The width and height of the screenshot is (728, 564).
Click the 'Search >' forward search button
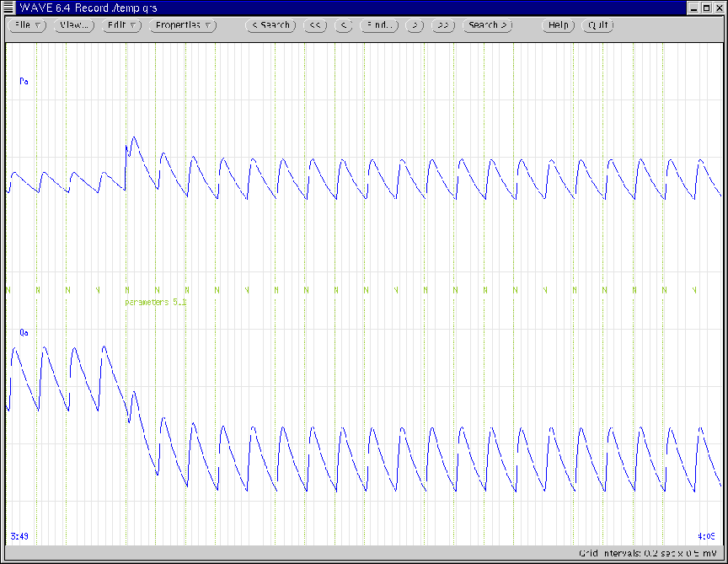point(488,25)
